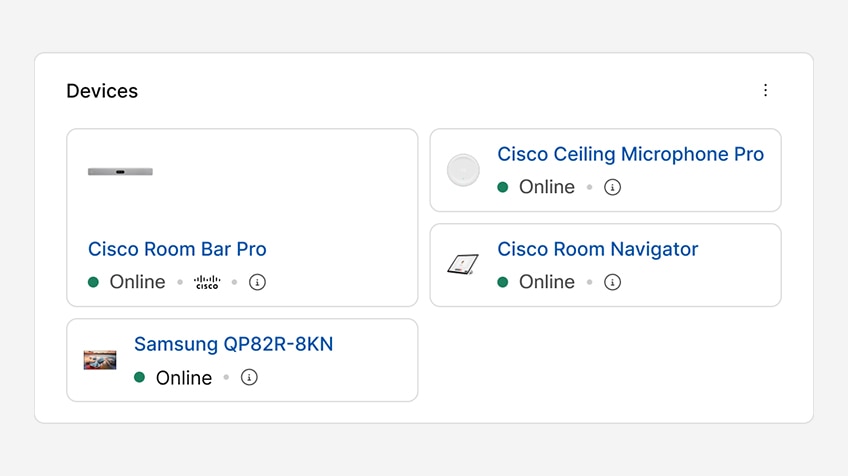Click the Online status of Cisco Room Navigator
This screenshot has height=476, width=848.
coord(547,282)
